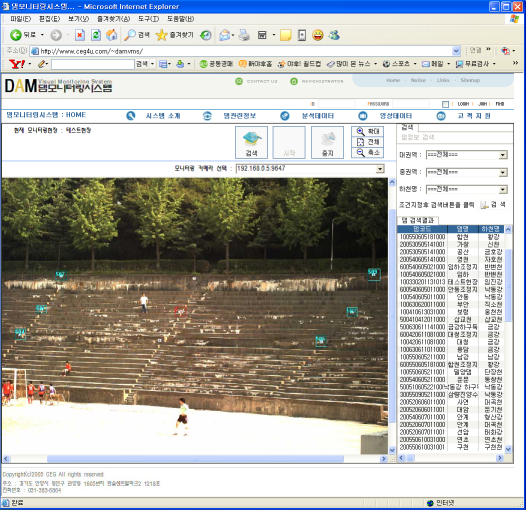This screenshot has height=510, width=526.
Task: Click the ADMINISTRATOR lock icon
Action: pos(294,81)
